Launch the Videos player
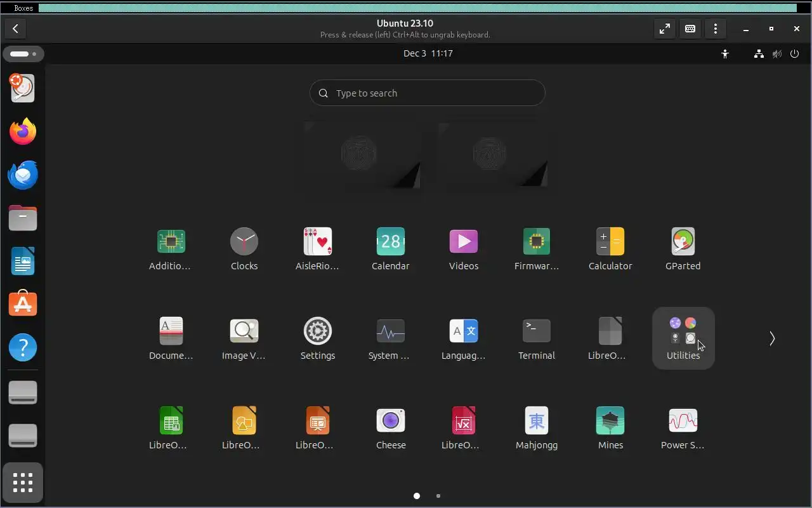The image size is (812, 508). tap(464, 249)
